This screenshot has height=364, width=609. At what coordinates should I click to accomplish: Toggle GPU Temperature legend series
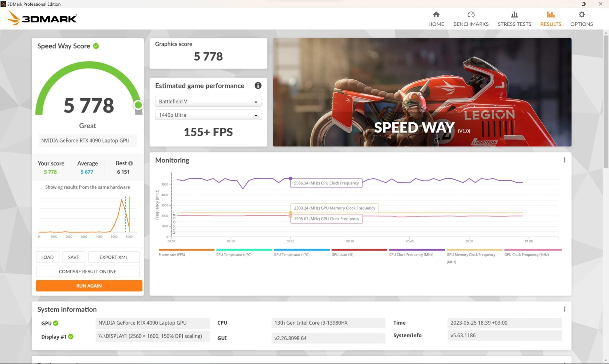click(302, 253)
